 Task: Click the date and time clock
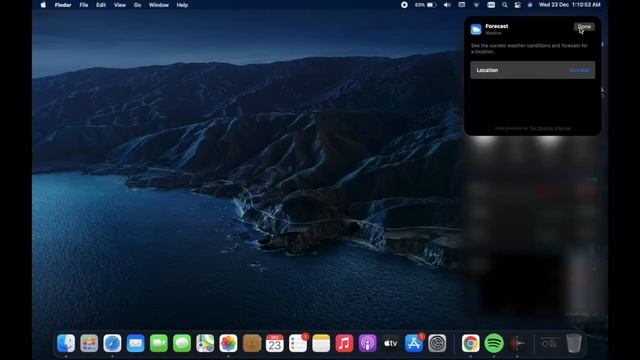[569, 5]
